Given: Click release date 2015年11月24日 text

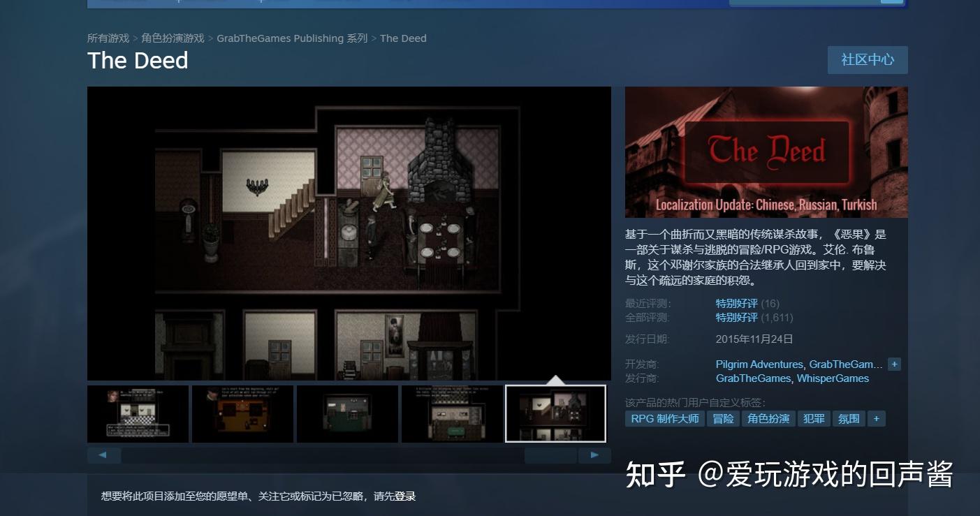Looking at the screenshot, I should 754,339.
